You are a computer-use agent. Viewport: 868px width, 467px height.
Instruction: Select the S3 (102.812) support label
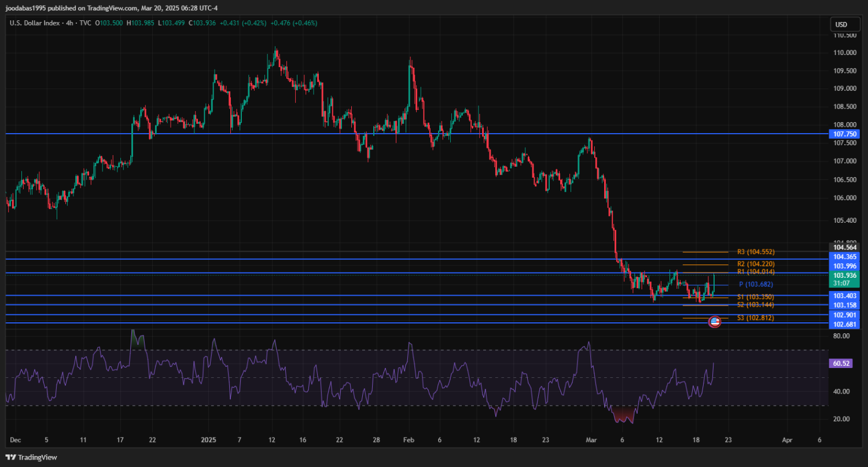tap(755, 318)
